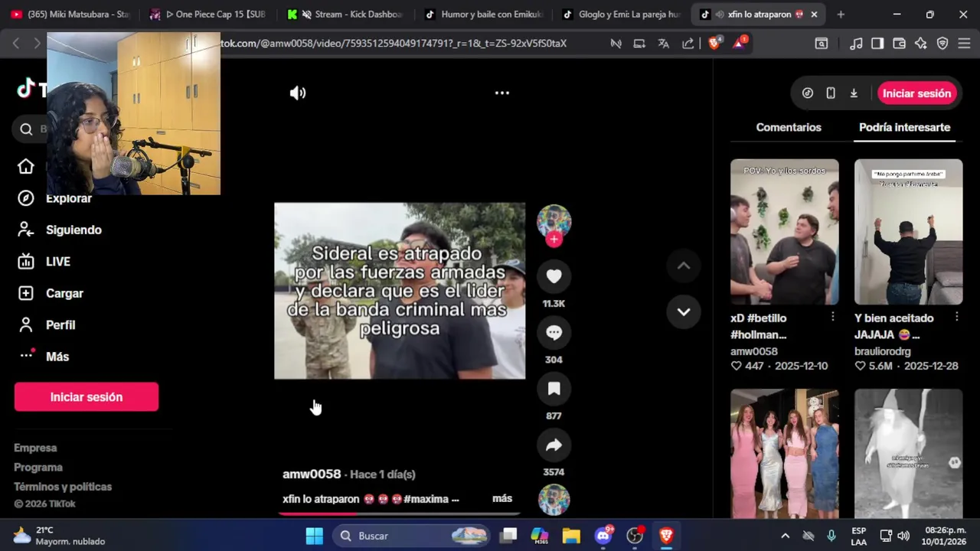
Task: Open the night-vision wizard recommended video
Action: [x=908, y=454]
